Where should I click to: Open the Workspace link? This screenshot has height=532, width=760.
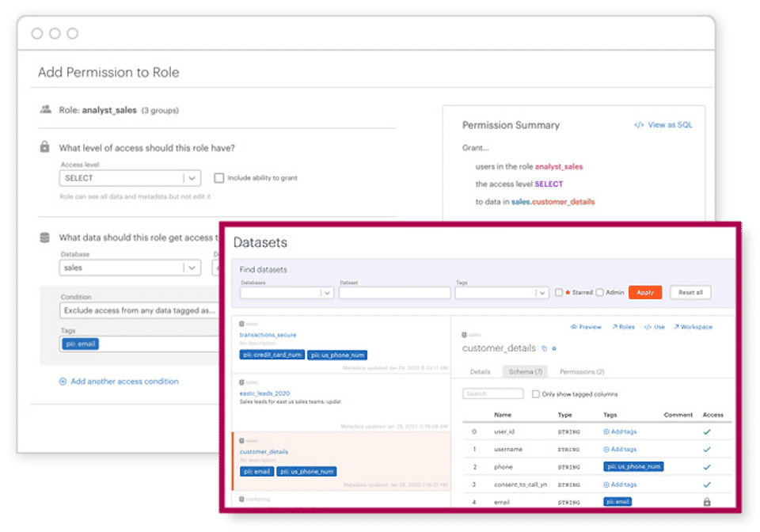pos(693,327)
